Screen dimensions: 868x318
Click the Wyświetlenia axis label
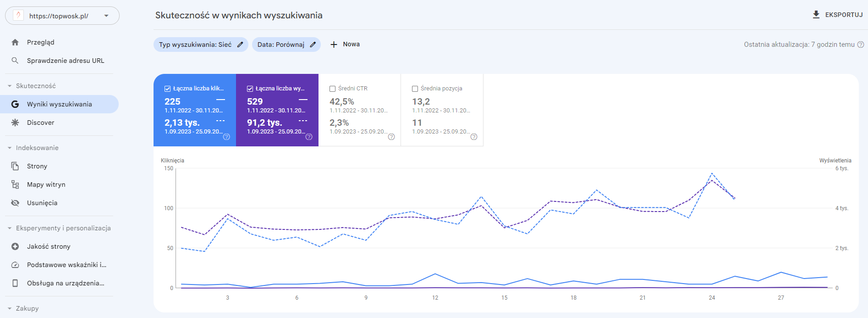(835, 161)
